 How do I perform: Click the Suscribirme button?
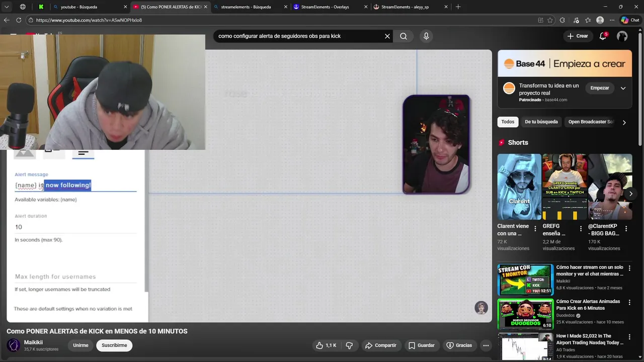point(114,345)
